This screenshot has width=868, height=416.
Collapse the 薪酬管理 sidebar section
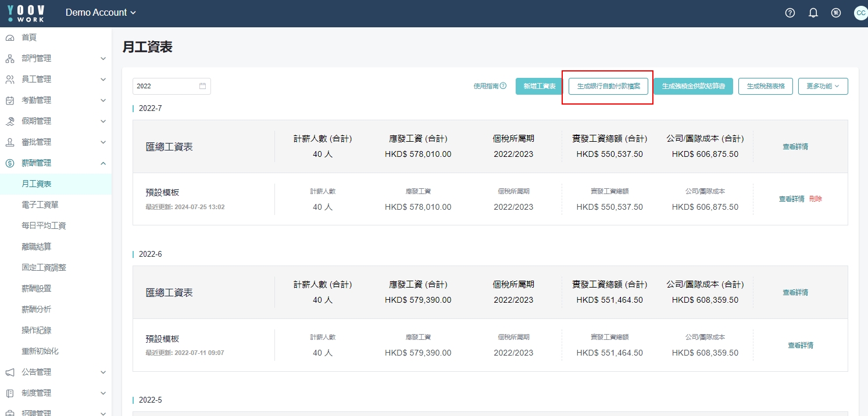[x=103, y=163]
